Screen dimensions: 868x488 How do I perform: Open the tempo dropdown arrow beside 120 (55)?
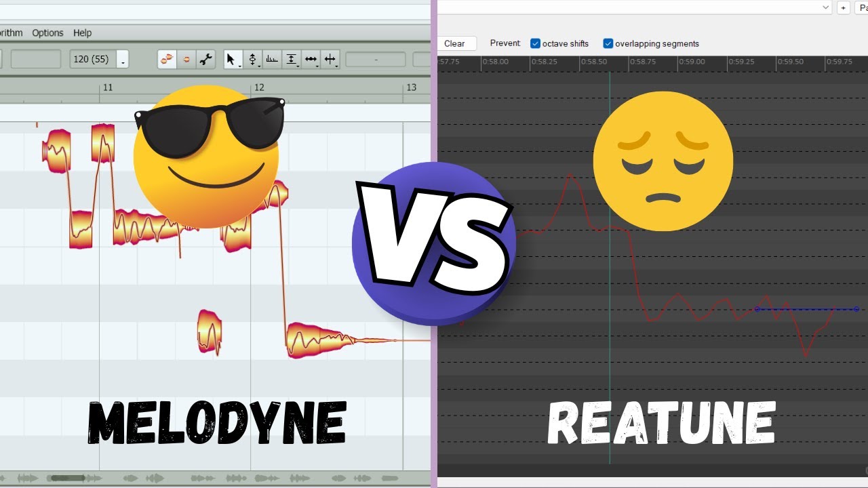(123, 60)
